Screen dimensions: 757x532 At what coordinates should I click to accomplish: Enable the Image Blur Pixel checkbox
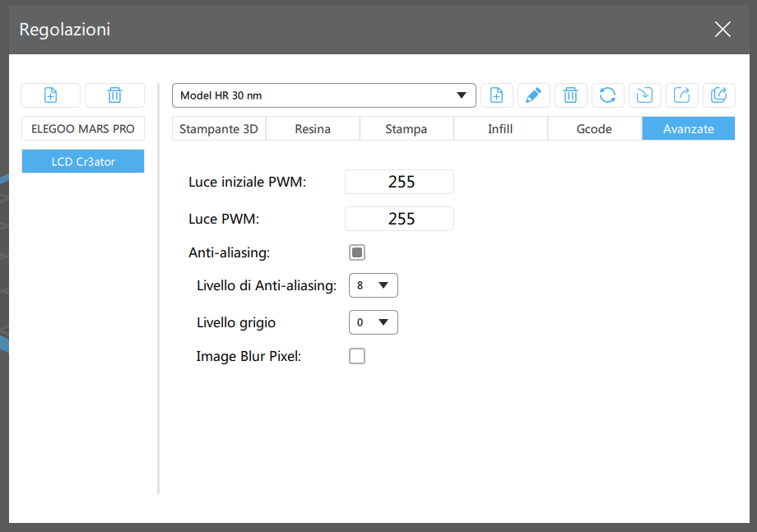(357, 356)
